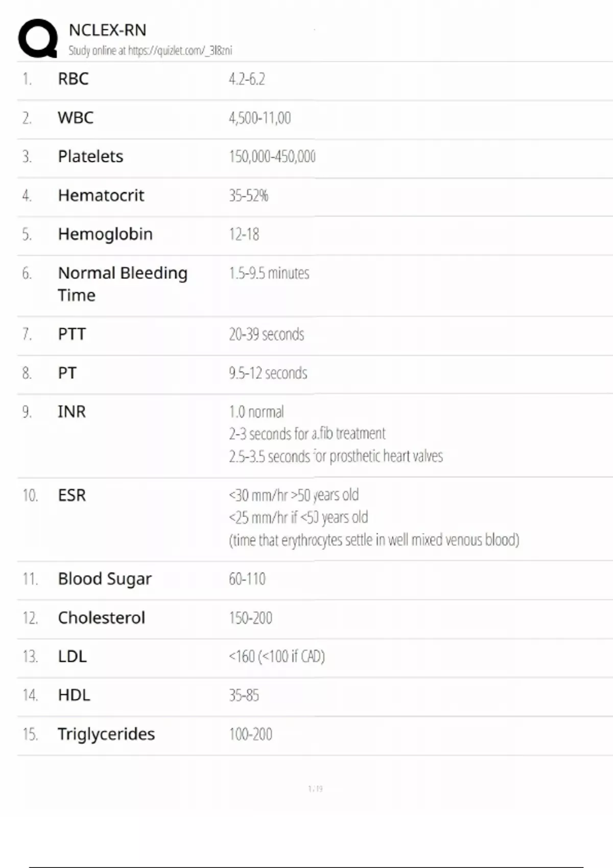The width and height of the screenshot is (613, 868).
Task: Click the Cholesterol value 150-200
Action: (250, 618)
